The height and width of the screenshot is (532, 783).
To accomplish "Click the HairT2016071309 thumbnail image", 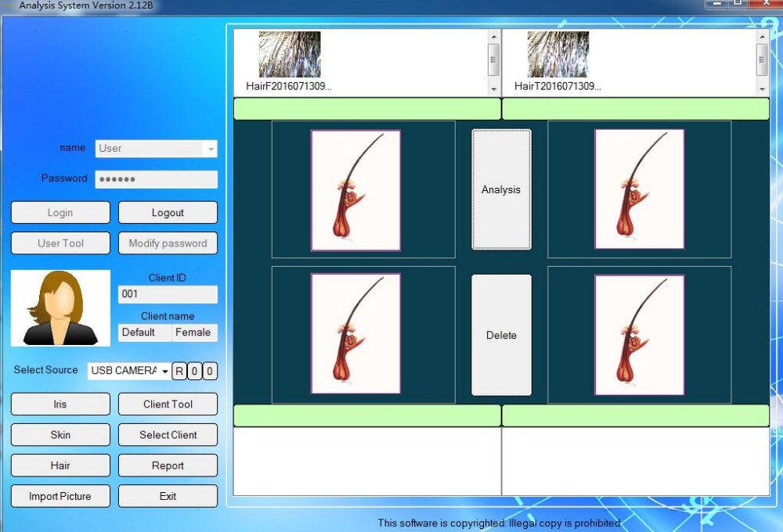I will click(x=557, y=54).
